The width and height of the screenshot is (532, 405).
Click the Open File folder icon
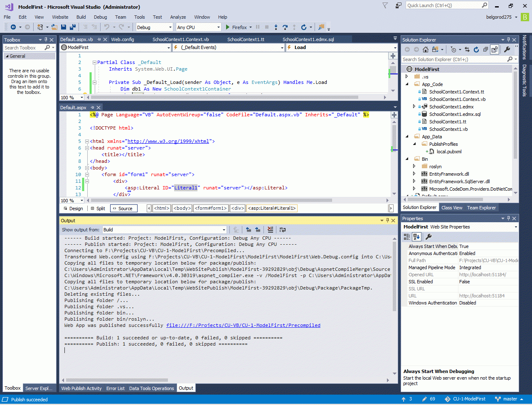coord(54,27)
